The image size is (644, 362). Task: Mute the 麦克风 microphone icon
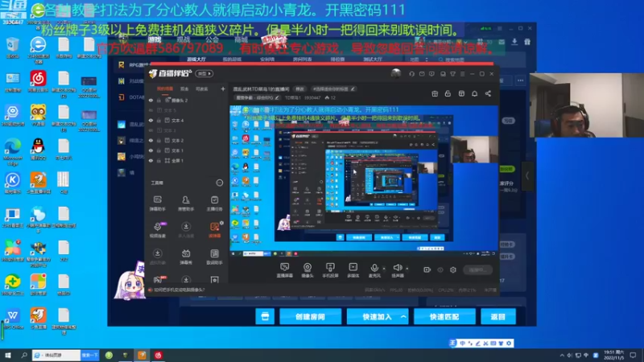(x=374, y=268)
